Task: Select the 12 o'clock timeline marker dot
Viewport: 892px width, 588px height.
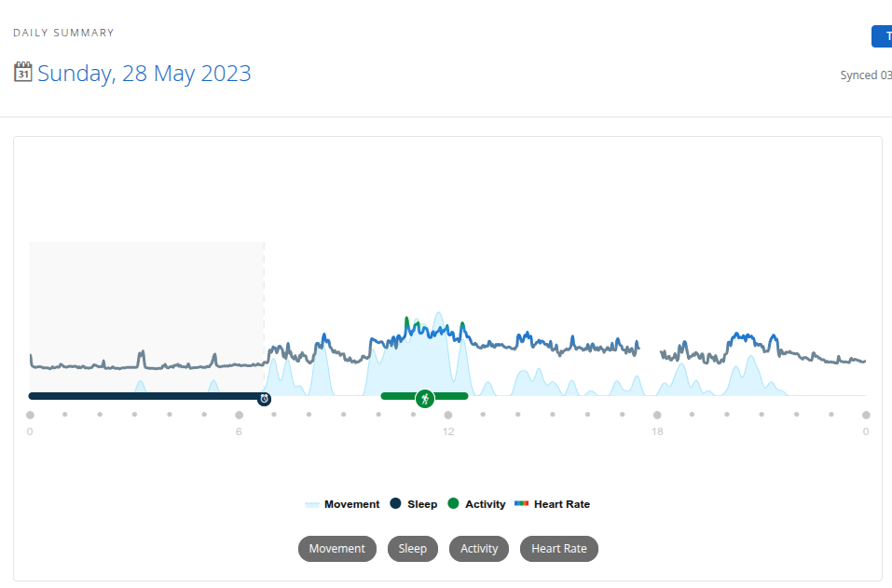Action: pos(448,415)
